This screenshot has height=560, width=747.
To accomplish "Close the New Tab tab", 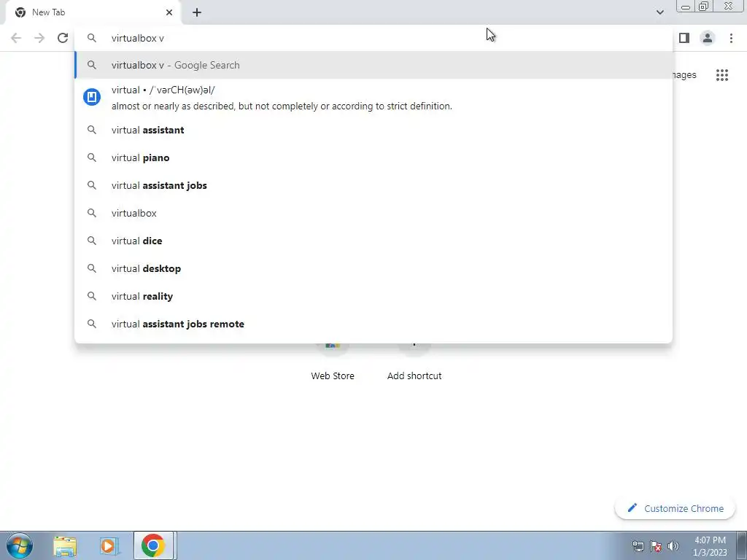I will 169,12.
